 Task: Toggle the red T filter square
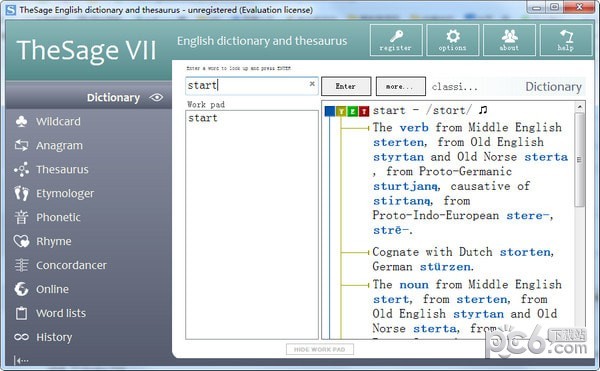coord(364,111)
